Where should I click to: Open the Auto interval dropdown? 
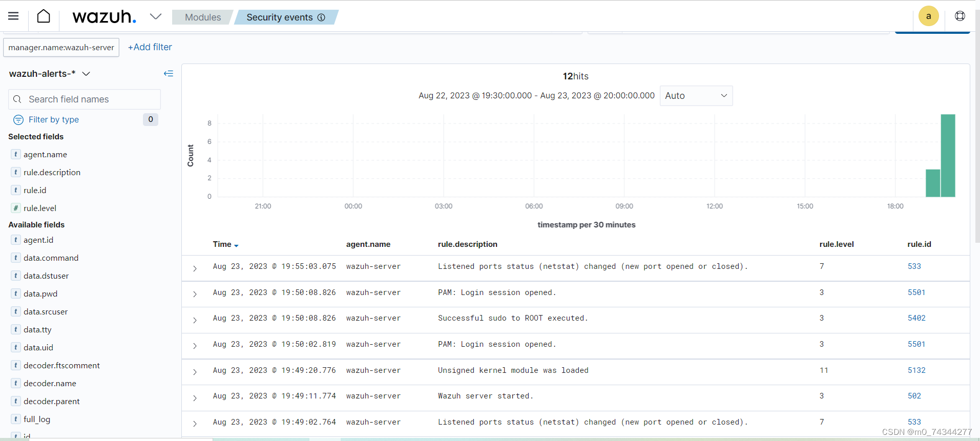tap(696, 96)
